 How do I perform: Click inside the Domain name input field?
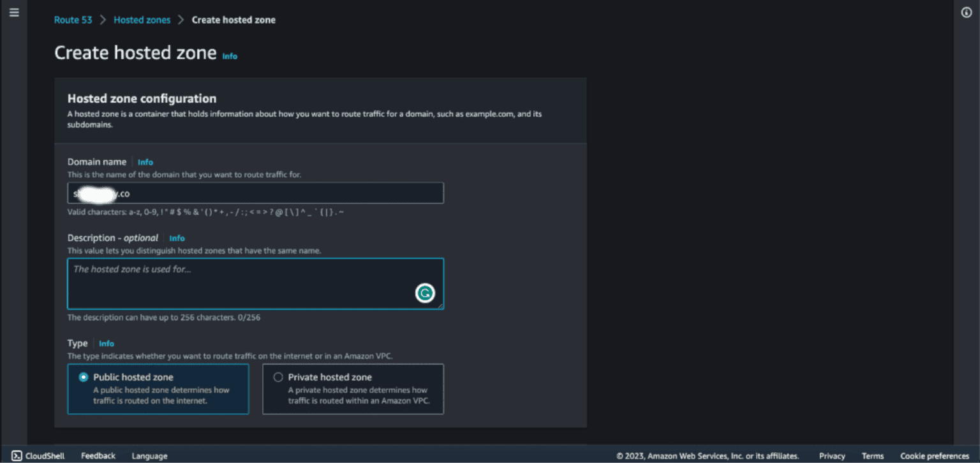(255, 192)
